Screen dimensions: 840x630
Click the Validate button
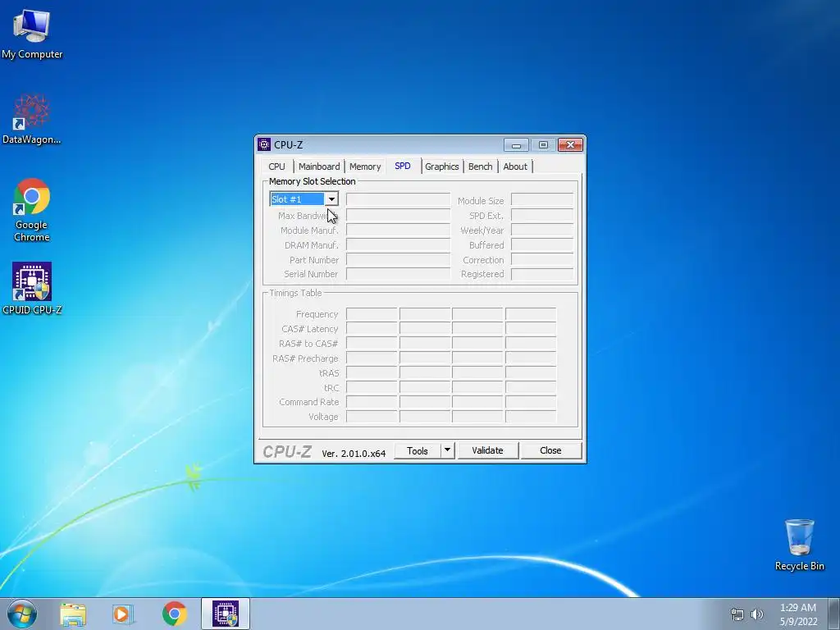[487, 450]
